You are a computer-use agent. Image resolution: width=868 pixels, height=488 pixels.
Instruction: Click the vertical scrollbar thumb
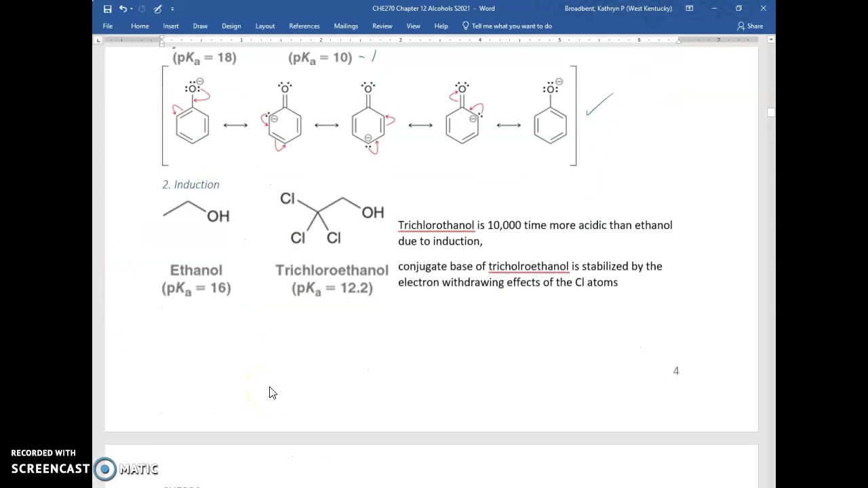pyautogui.click(x=771, y=113)
